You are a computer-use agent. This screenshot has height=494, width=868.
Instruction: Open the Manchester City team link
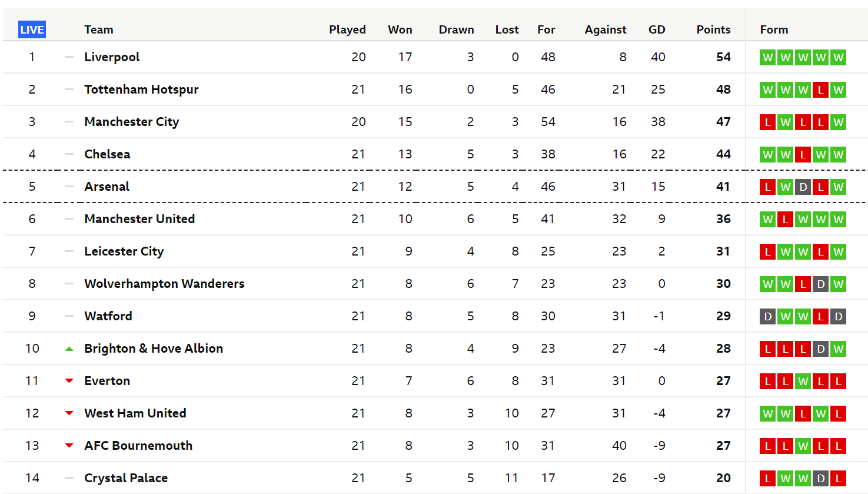132,122
